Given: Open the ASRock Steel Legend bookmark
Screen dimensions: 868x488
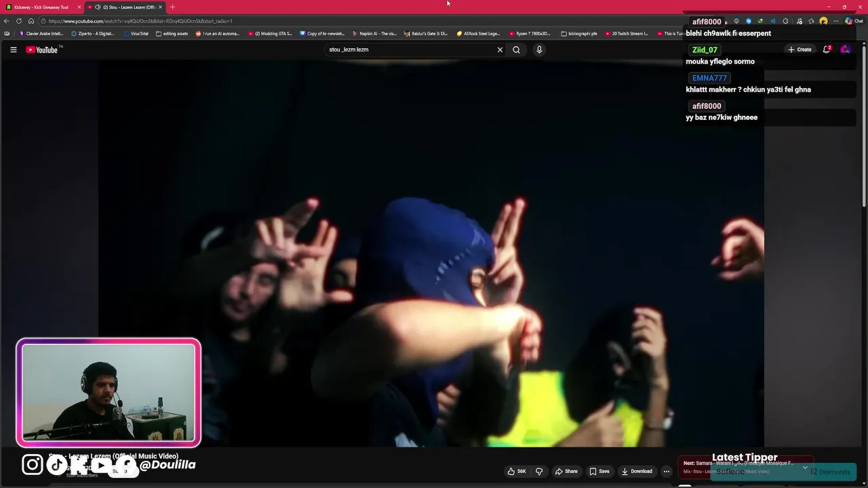Looking at the screenshot, I should 478,33.
